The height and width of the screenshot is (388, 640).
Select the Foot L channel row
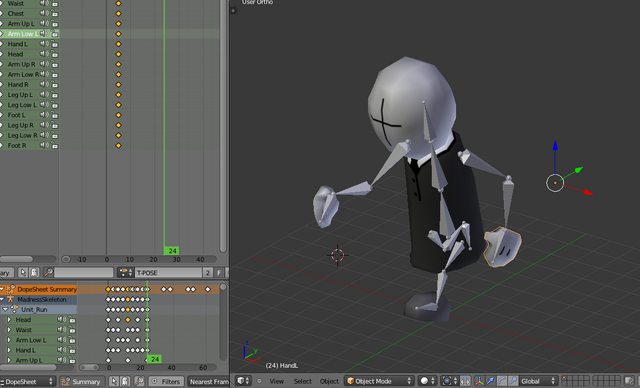[x=29, y=115]
